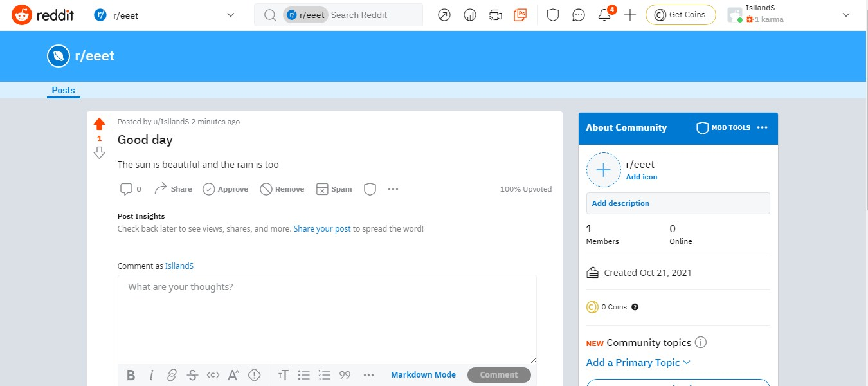Click the Community topics info icon
The image size is (868, 386).
[701, 342]
